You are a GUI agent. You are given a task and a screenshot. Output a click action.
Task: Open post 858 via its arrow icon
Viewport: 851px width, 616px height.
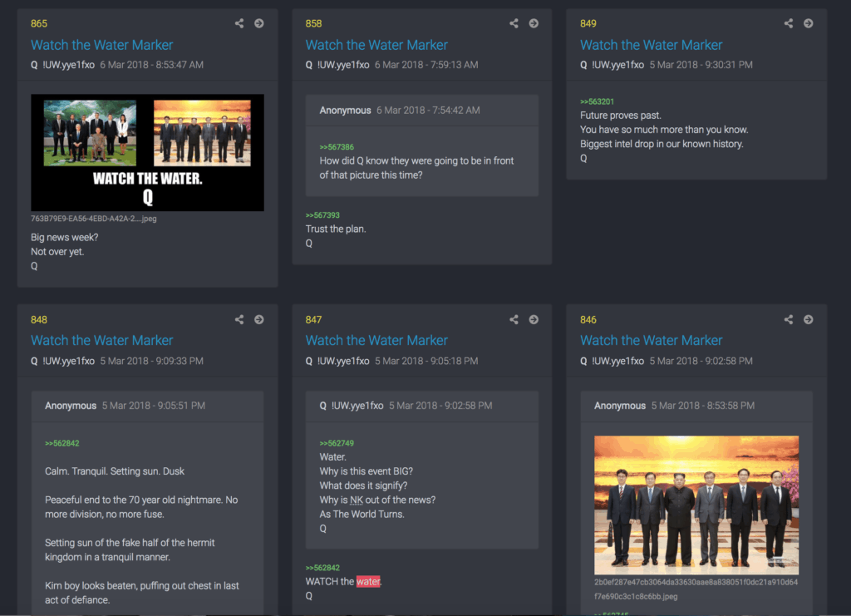(534, 23)
